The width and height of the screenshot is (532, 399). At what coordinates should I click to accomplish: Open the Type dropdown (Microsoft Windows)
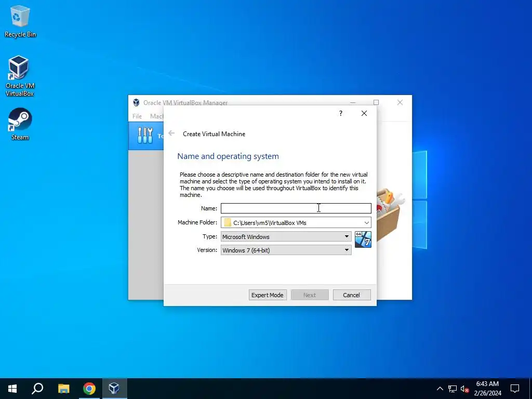286,236
